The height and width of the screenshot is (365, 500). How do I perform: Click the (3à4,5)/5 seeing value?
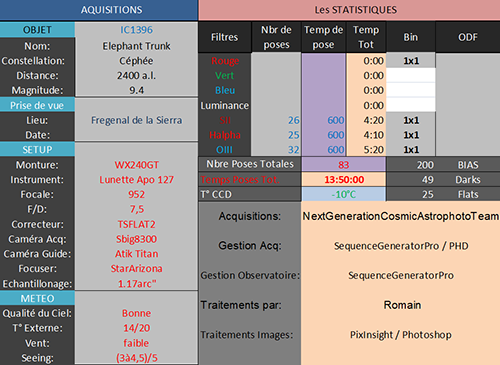tap(136, 358)
